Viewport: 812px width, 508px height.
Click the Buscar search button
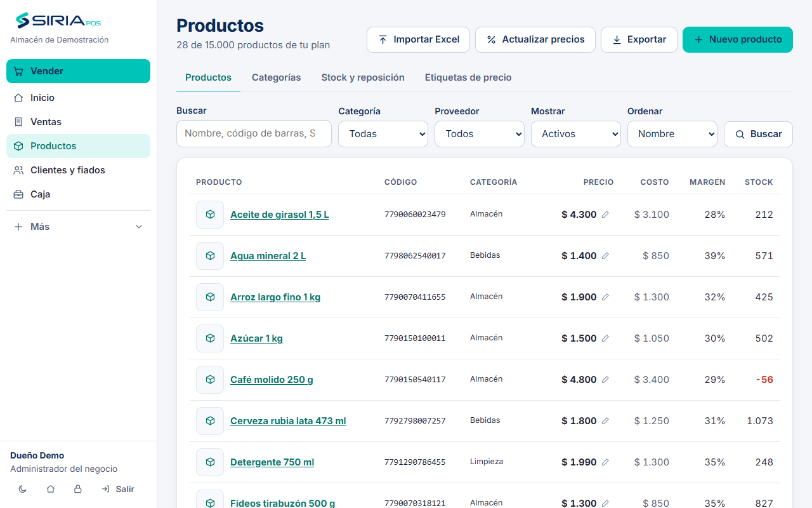[x=758, y=134]
